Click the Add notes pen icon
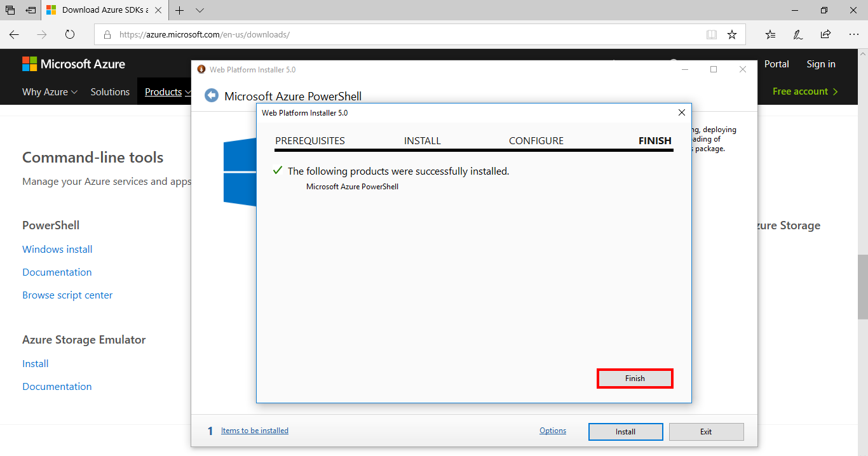The image size is (868, 456). 798,34
